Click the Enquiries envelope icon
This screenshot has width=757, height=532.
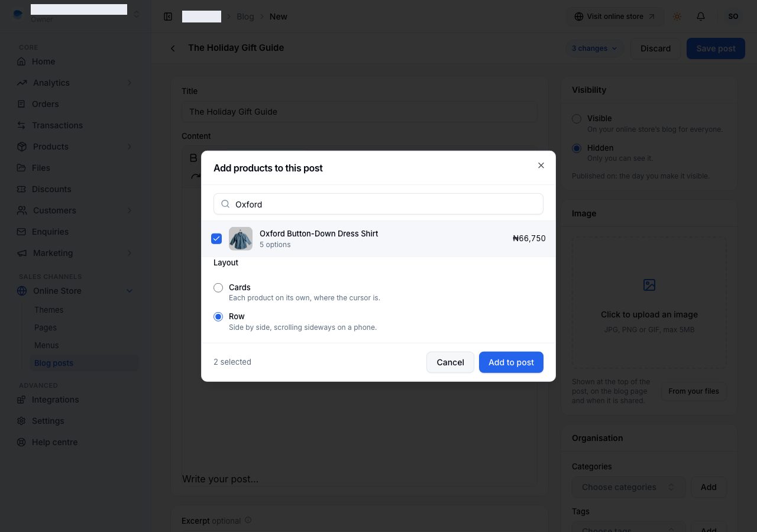point(22,232)
